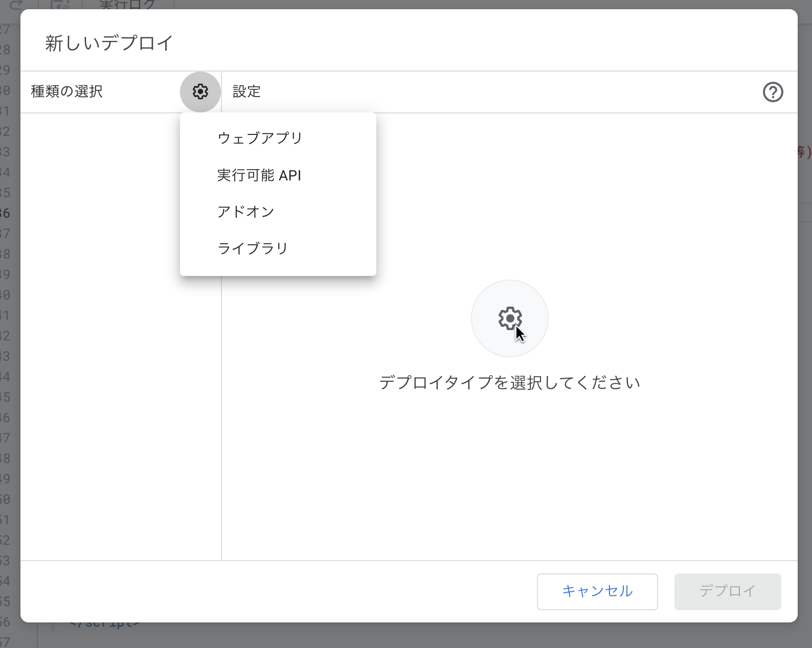
Task: Click the デプロイタイプを選択してください message
Action: [510, 382]
